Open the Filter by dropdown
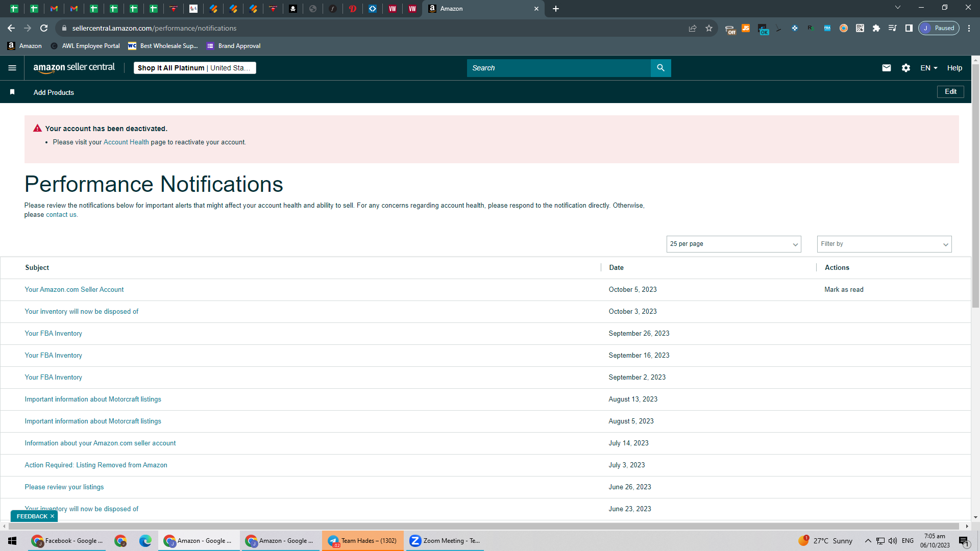Screen dimensions: 980x551 point(884,244)
